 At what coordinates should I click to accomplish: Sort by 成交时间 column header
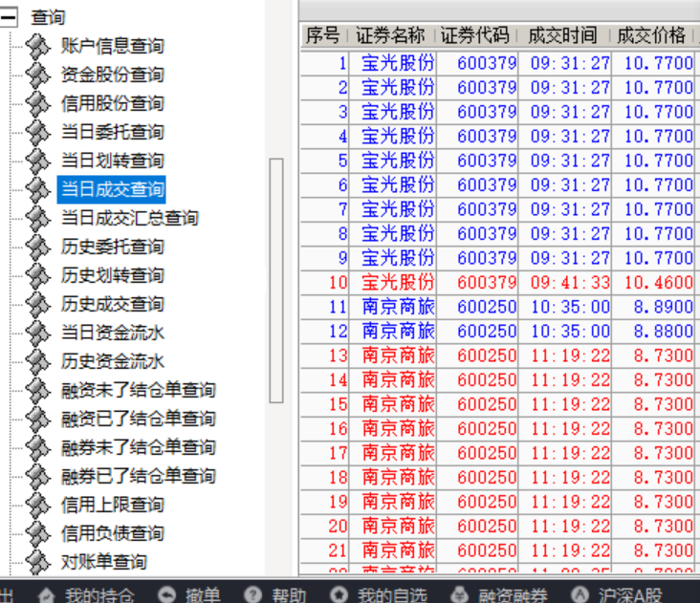click(x=563, y=35)
